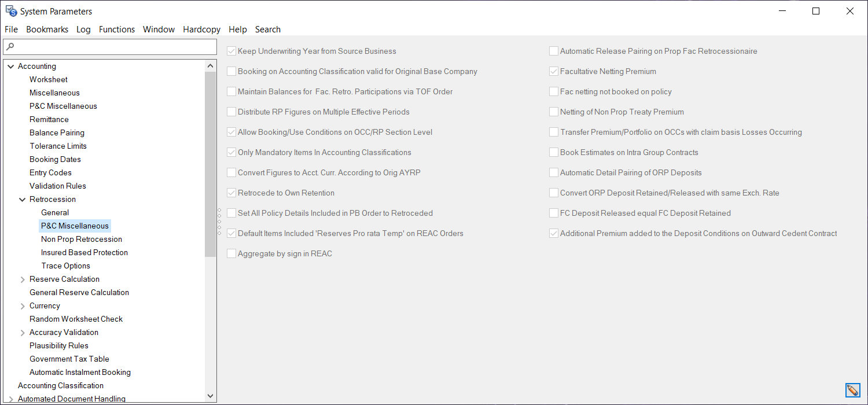Check Book Estimates on Intra Group Contracts

coord(553,152)
